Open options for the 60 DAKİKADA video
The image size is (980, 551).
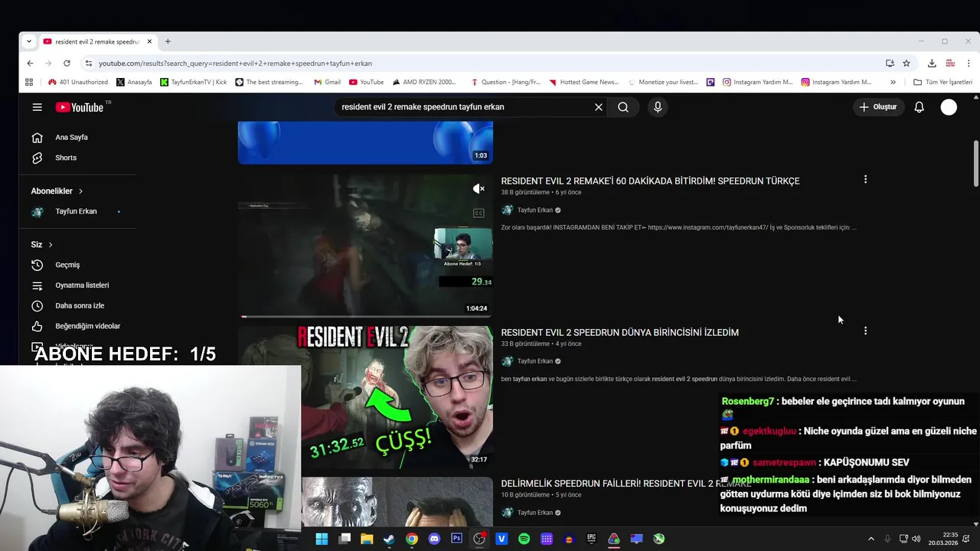(x=865, y=179)
